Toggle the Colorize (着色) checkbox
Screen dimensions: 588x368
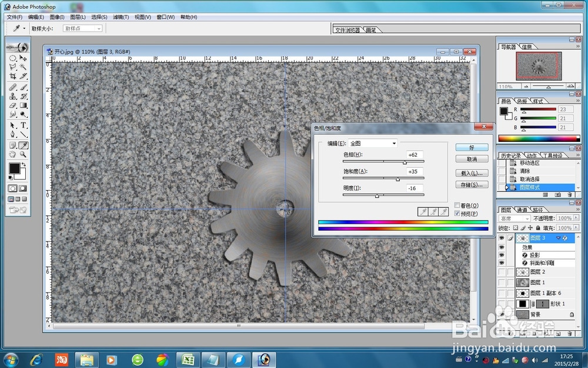[457, 205]
